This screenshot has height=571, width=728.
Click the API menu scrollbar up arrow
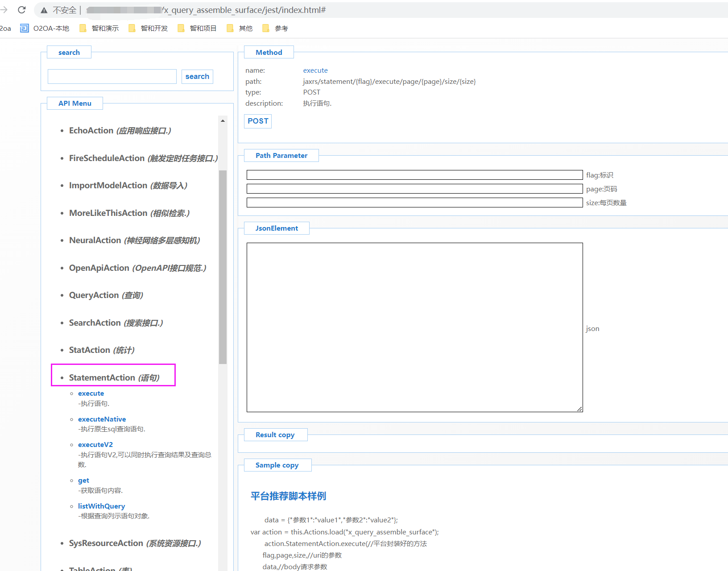tap(223, 120)
